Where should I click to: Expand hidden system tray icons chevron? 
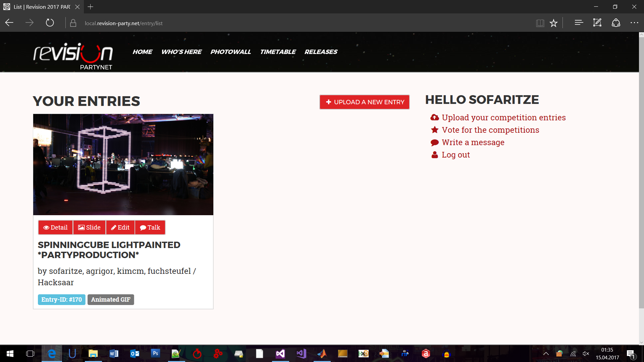[546, 354]
